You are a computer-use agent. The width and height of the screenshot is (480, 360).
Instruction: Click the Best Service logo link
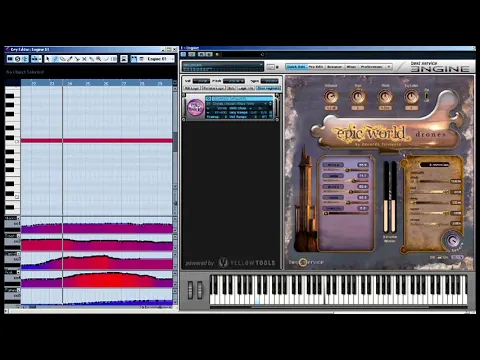click(x=306, y=262)
